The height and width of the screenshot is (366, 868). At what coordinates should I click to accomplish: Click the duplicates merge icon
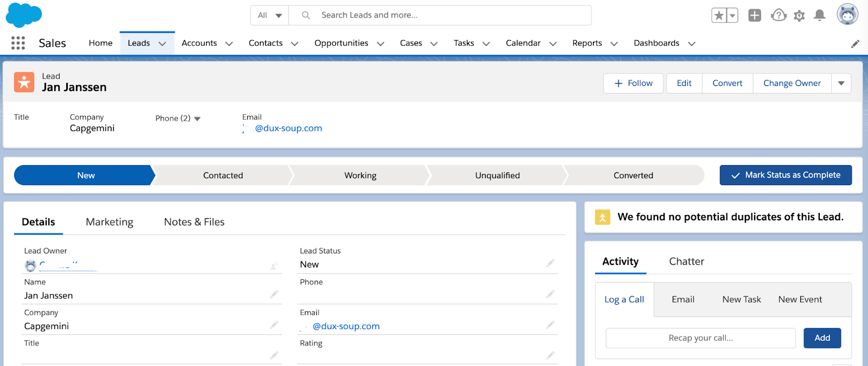tap(603, 217)
